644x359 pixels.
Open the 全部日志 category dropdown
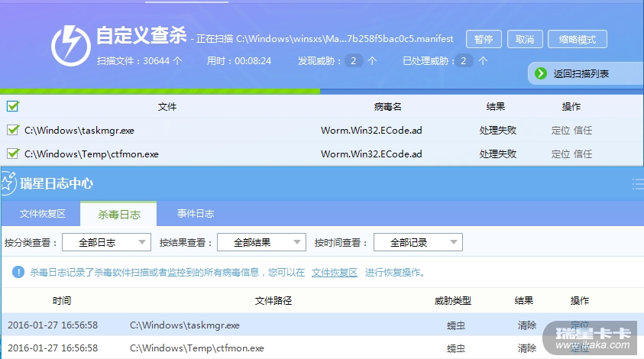pos(106,242)
